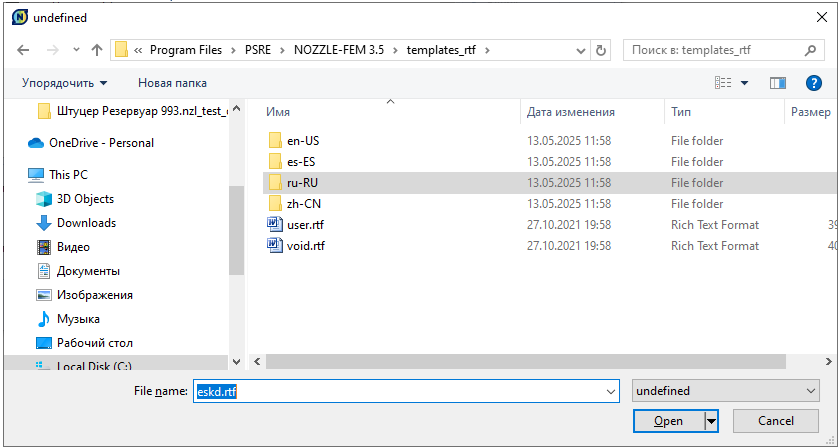Click the Back navigation arrow

23,50
